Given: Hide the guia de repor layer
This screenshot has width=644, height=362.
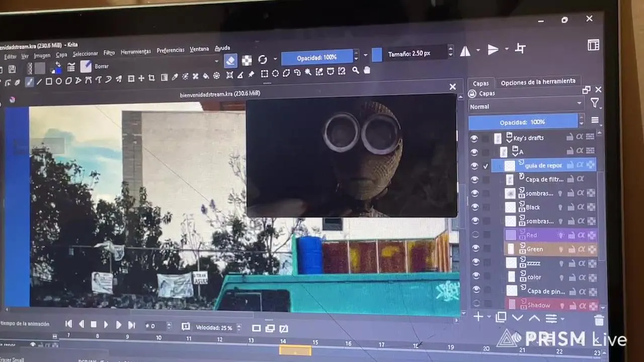Looking at the screenshot, I should pos(474,165).
